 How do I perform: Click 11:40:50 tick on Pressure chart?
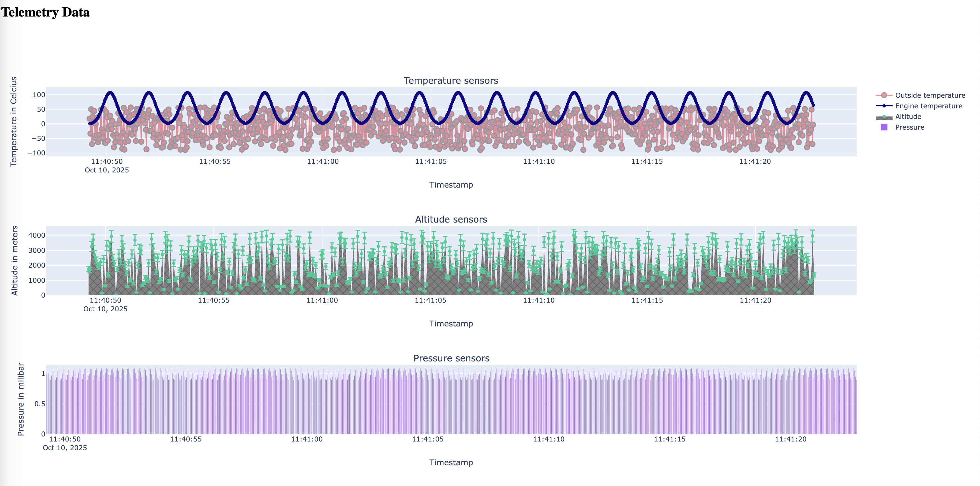click(65, 439)
